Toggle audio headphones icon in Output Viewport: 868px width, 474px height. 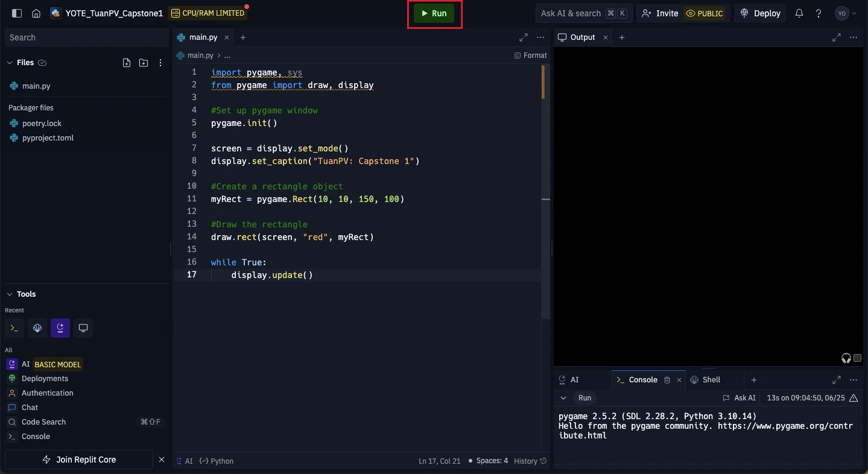pyautogui.click(x=846, y=358)
